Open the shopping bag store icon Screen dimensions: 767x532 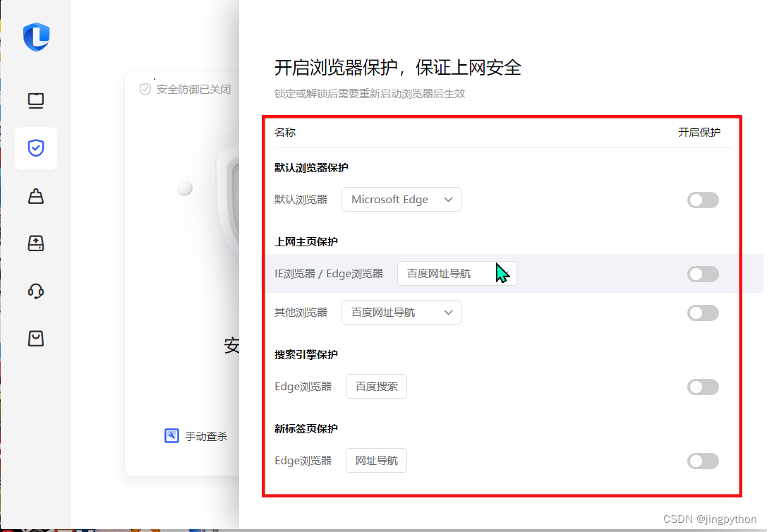point(36,339)
